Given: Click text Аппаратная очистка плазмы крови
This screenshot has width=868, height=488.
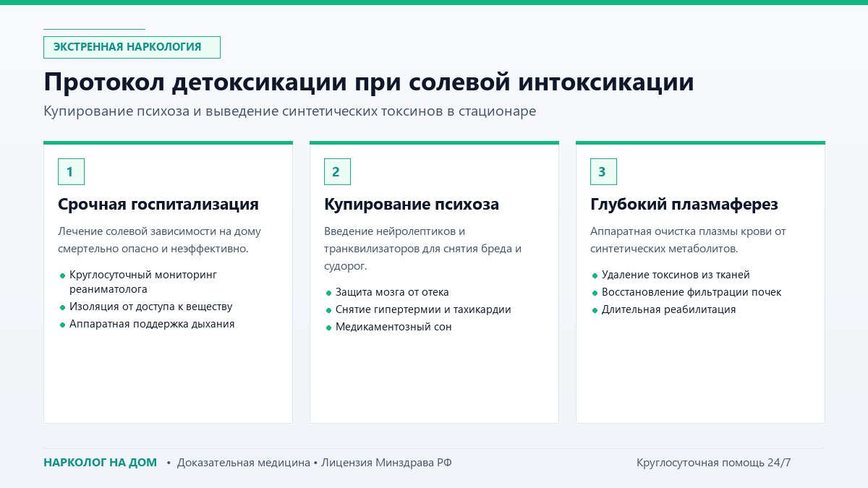Looking at the screenshot, I should (688, 240).
